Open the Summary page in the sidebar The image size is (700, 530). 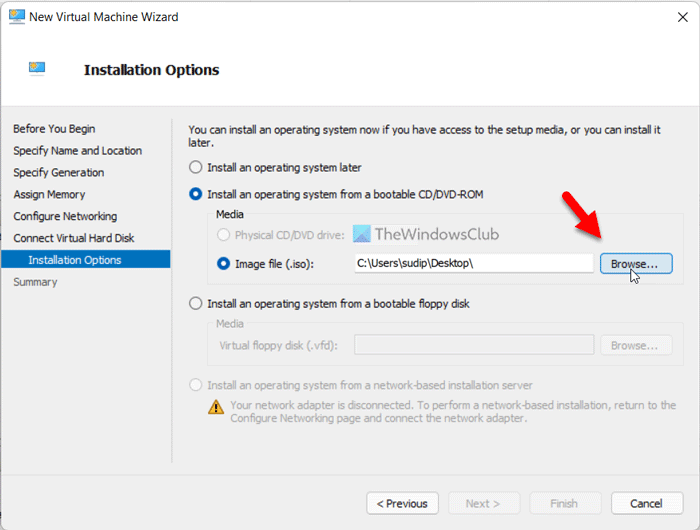pos(35,283)
